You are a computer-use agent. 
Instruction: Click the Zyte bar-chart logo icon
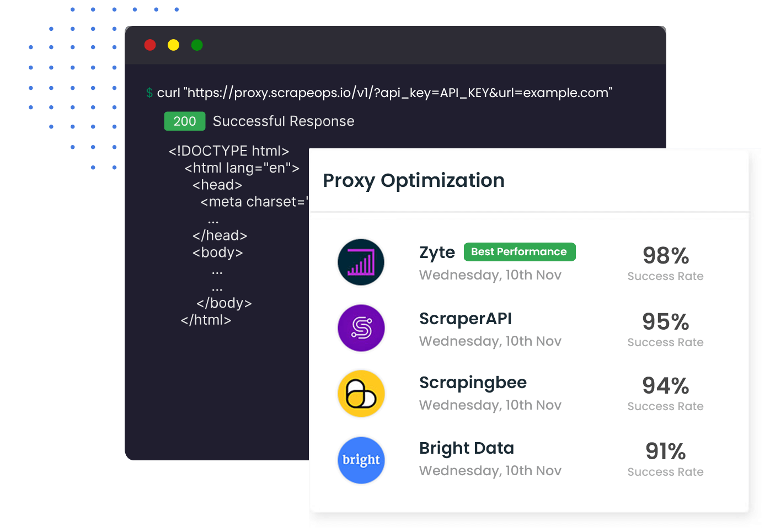pyautogui.click(x=361, y=262)
